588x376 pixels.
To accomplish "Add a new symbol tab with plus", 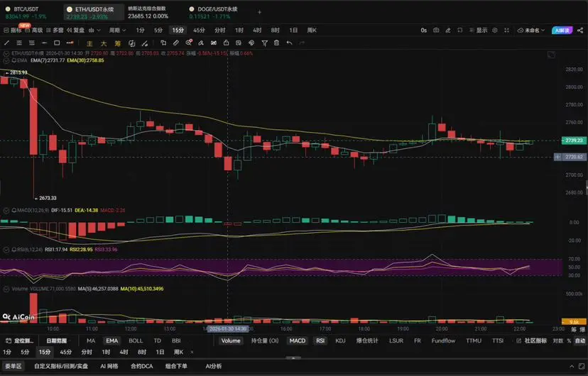I will [x=259, y=12].
